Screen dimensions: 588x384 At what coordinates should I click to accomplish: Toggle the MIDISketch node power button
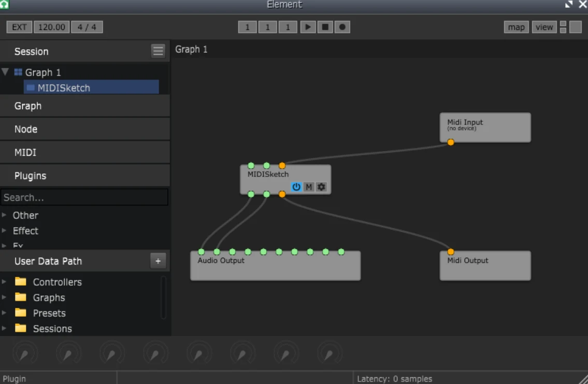point(296,187)
